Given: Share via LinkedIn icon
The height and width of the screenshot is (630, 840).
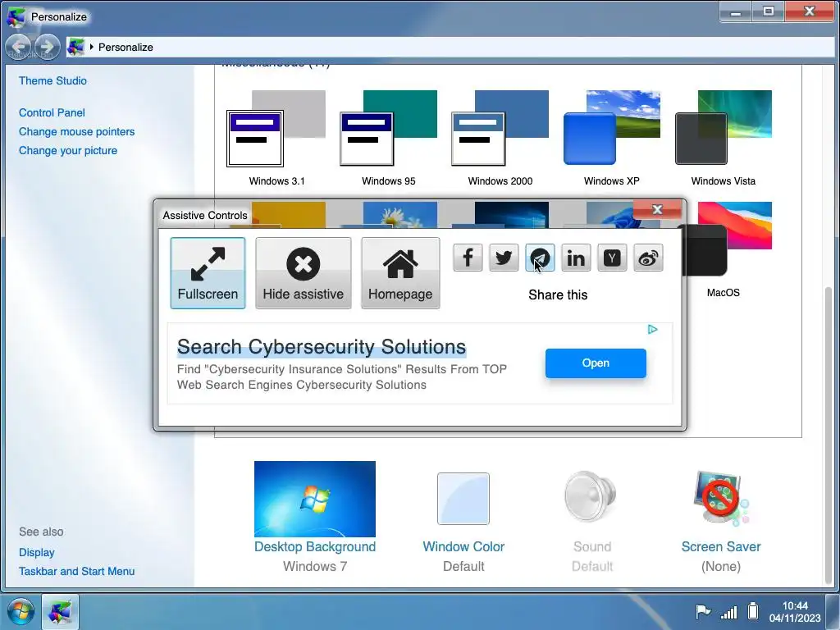Looking at the screenshot, I should [x=576, y=258].
